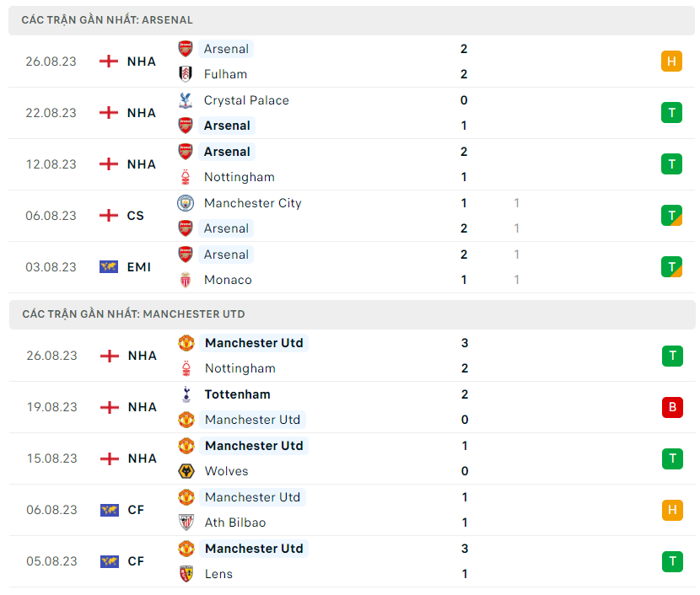
Task: Click the Crystal Palace club crest
Action: click(x=186, y=100)
